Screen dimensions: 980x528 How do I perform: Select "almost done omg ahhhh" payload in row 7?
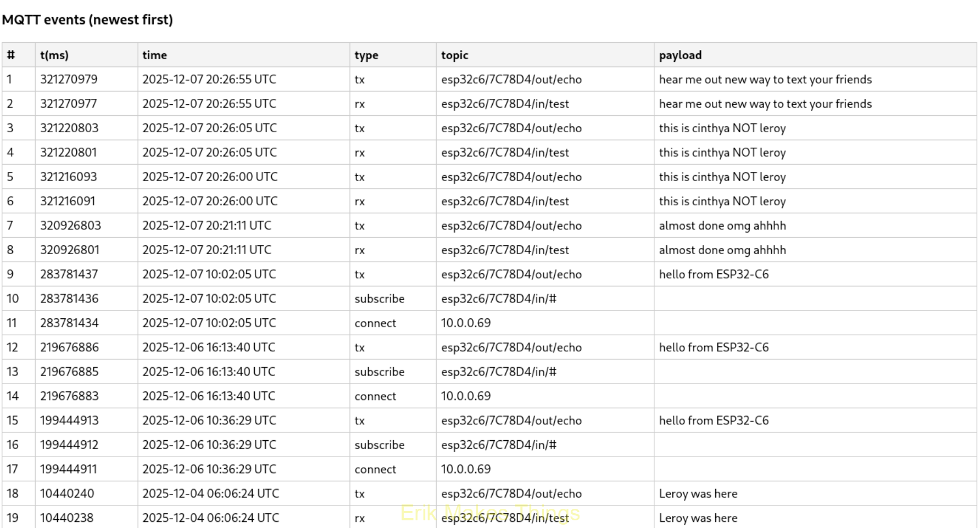pyautogui.click(x=722, y=226)
